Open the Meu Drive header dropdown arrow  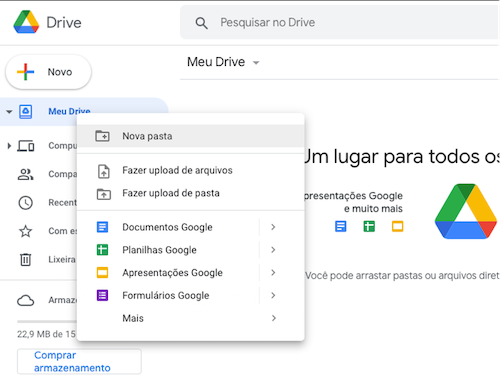click(x=256, y=63)
